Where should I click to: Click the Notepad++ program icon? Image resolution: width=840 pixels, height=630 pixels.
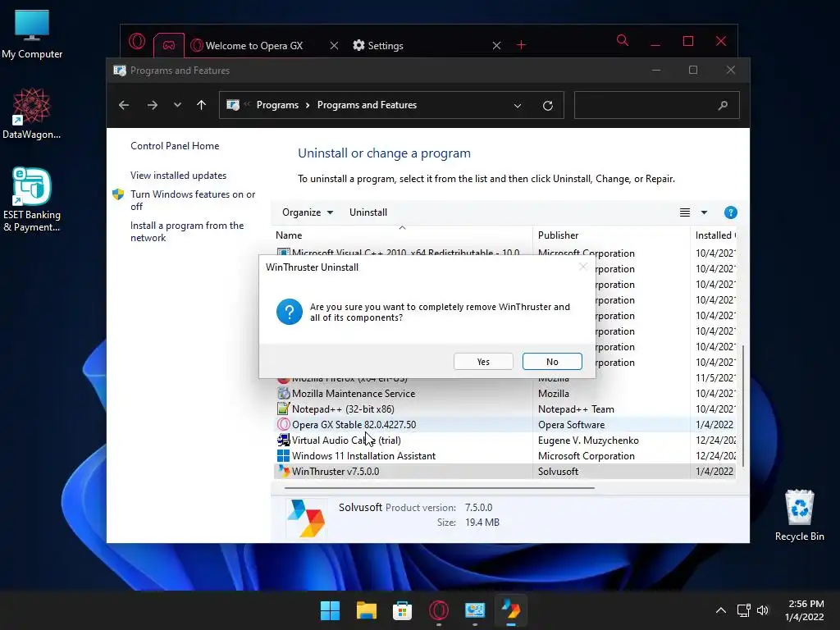point(283,409)
